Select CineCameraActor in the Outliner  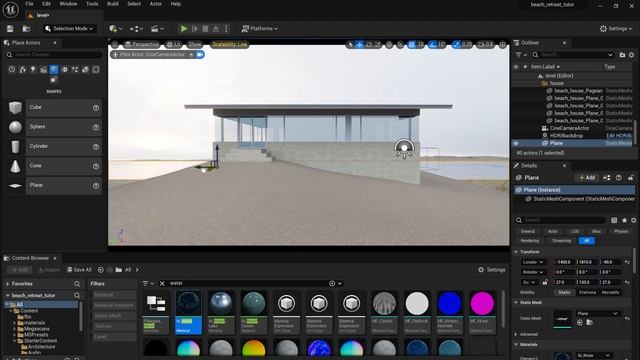point(569,128)
